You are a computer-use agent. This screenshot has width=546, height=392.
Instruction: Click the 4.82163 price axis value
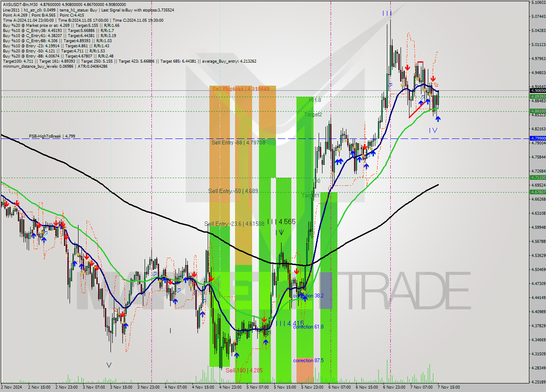[x=539, y=129]
